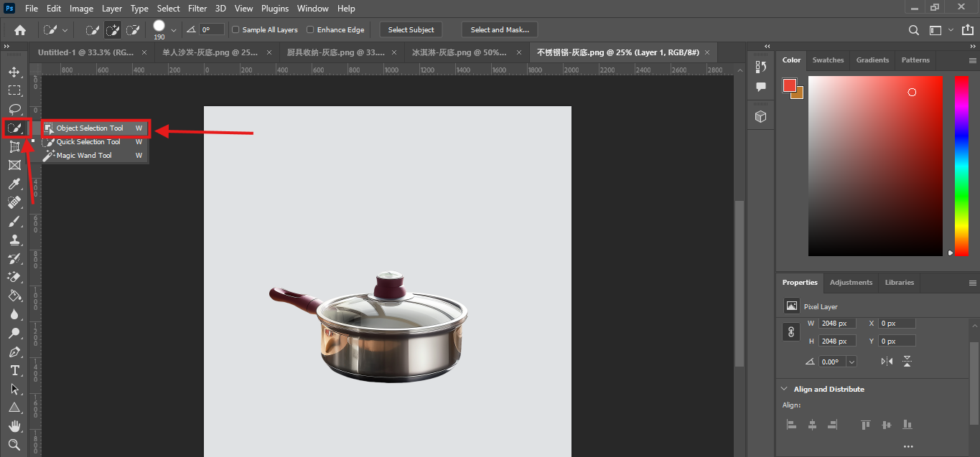The height and width of the screenshot is (457, 980).
Task: Enable the Sample All Layers checkbox
Action: pos(235,30)
